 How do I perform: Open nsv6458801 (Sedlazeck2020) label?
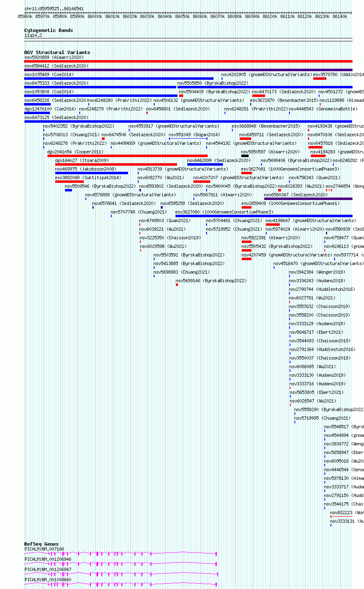click(178, 109)
